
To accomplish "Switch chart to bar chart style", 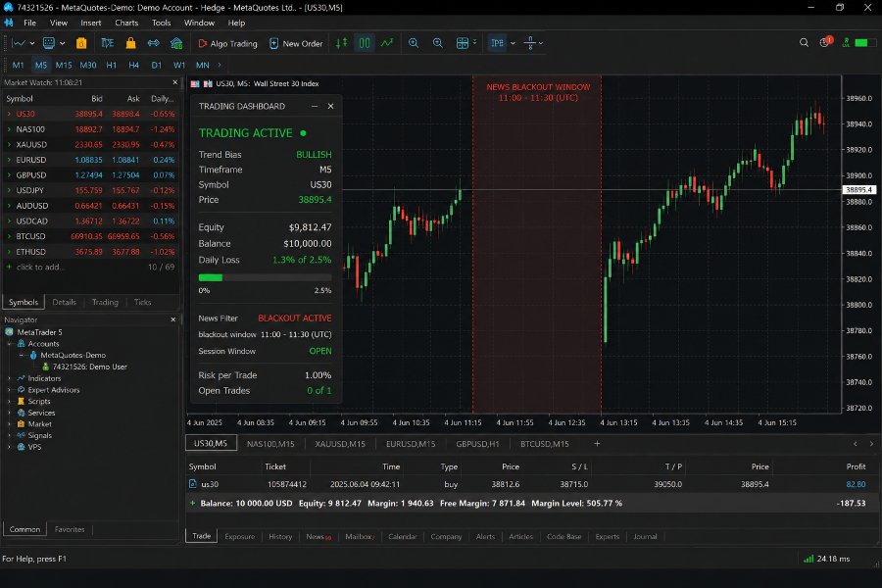I will pyautogui.click(x=341, y=43).
